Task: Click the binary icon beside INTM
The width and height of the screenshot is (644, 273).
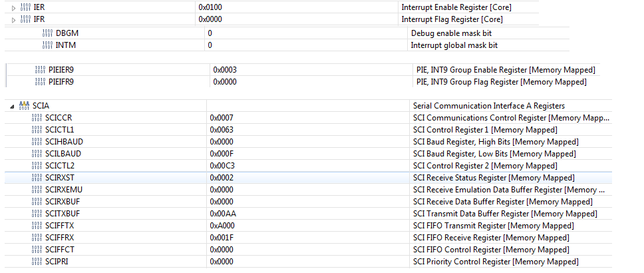Action: [x=47, y=45]
